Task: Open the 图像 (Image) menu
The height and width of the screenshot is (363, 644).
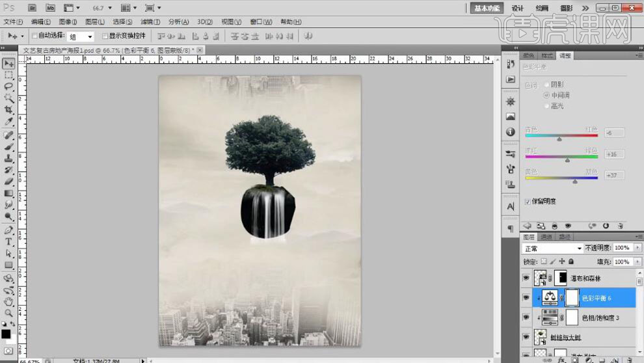Action: tap(68, 21)
